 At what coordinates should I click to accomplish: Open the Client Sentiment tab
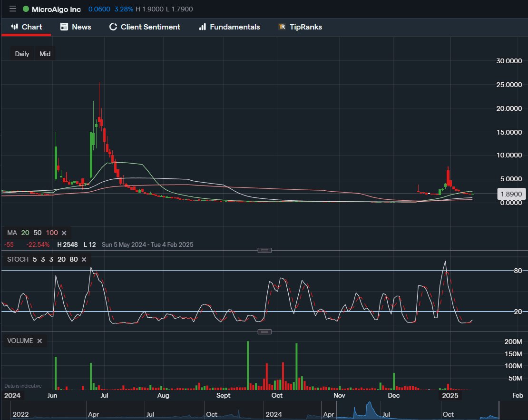(x=145, y=27)
